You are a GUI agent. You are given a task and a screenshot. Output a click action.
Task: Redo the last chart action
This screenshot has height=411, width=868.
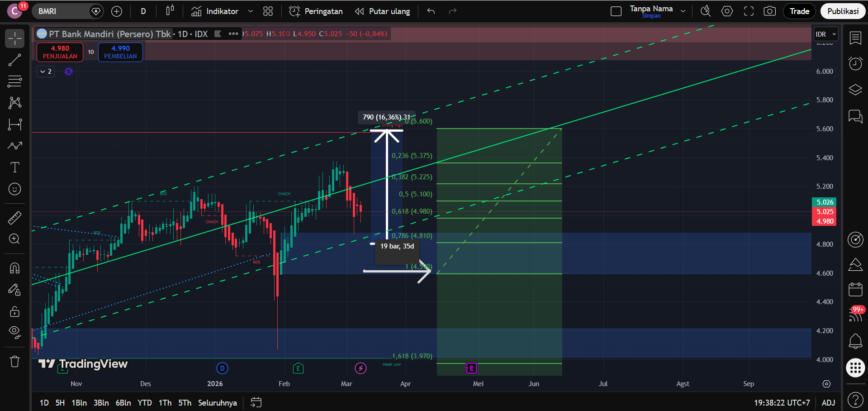453,11
